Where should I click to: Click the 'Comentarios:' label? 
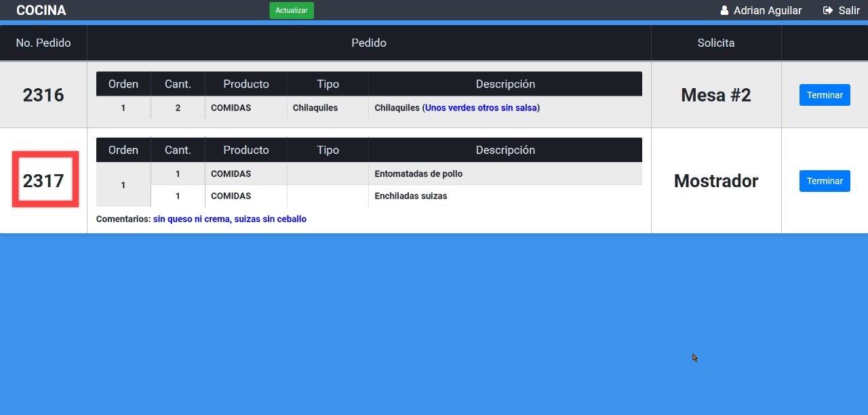[123, 219]
